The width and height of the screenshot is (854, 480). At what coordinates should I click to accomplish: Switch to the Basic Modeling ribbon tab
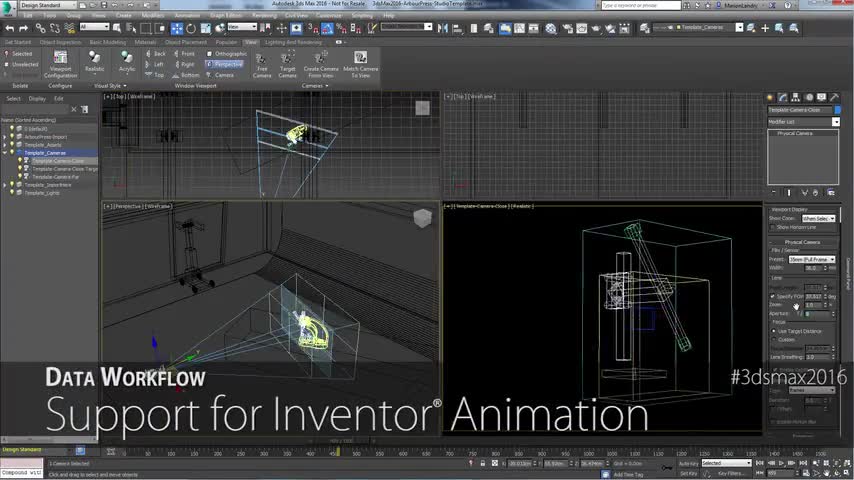tap(108, 42)
